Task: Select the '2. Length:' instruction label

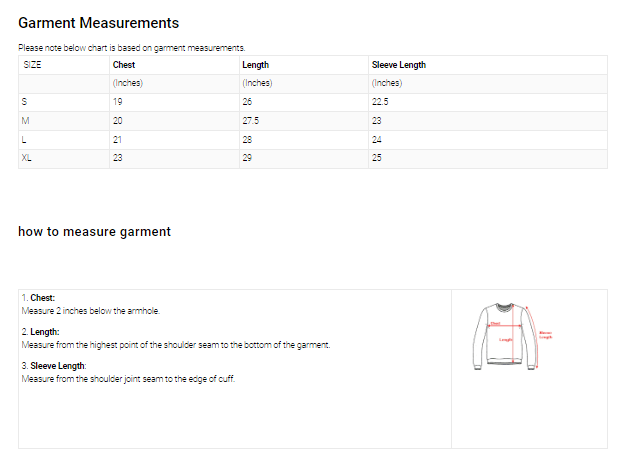Action: [x=41, y=332]
